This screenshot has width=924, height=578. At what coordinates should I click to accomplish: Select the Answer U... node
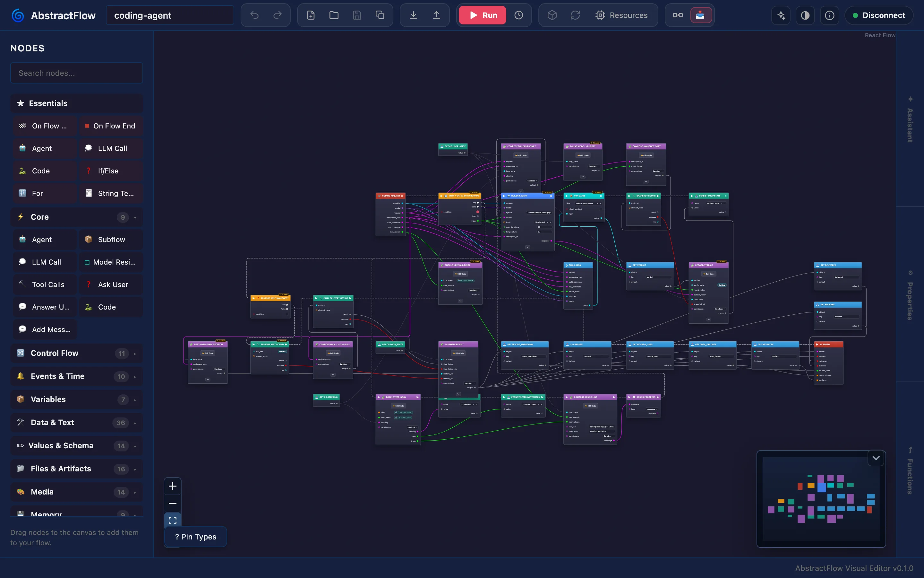pyautogui.click(x=45, y=307)
